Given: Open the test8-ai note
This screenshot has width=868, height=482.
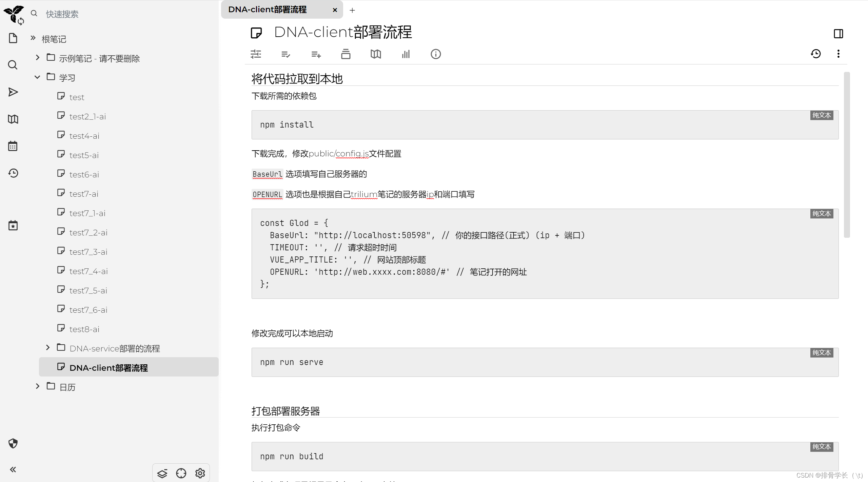Looking at the screenshot, I should click(84, 329).
